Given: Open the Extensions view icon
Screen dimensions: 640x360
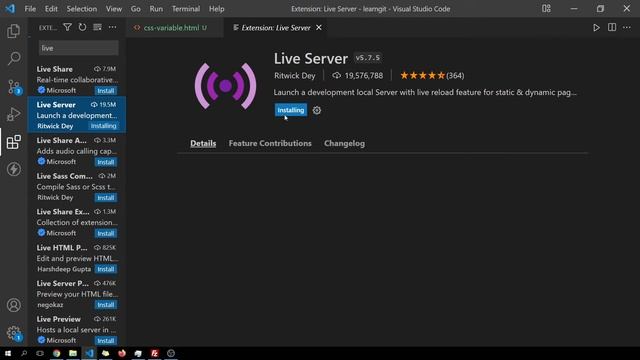Looking at the screenshot, I should pyautogui.click(x=13, y=142).
